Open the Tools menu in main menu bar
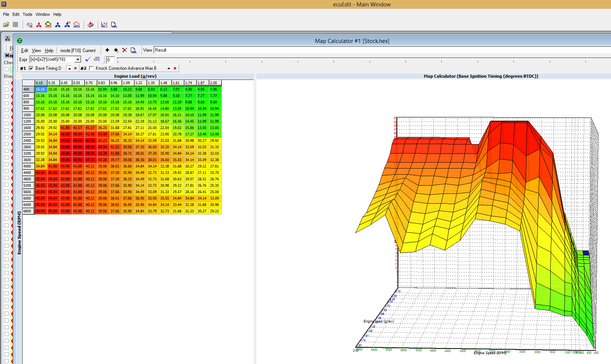This screenshot has width=611, height=364. coord(27,14)
